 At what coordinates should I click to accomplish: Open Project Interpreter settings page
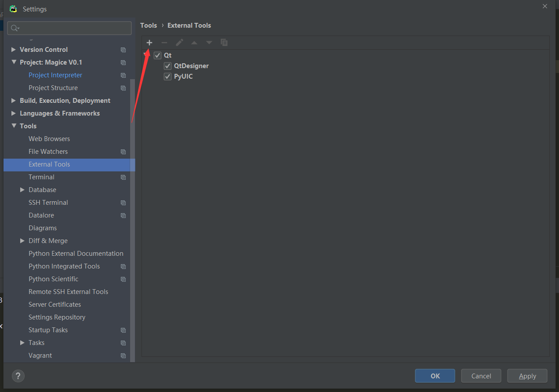55,75
